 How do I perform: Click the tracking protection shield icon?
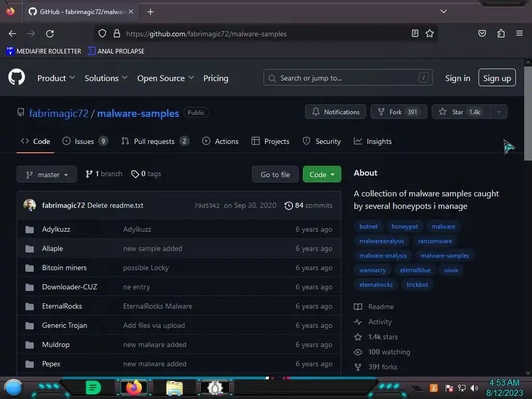tap(102, 34)
